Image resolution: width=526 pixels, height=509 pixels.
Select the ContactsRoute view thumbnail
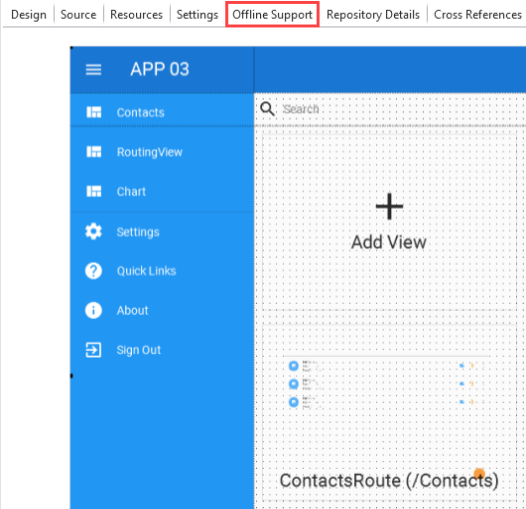coord(389,413)
